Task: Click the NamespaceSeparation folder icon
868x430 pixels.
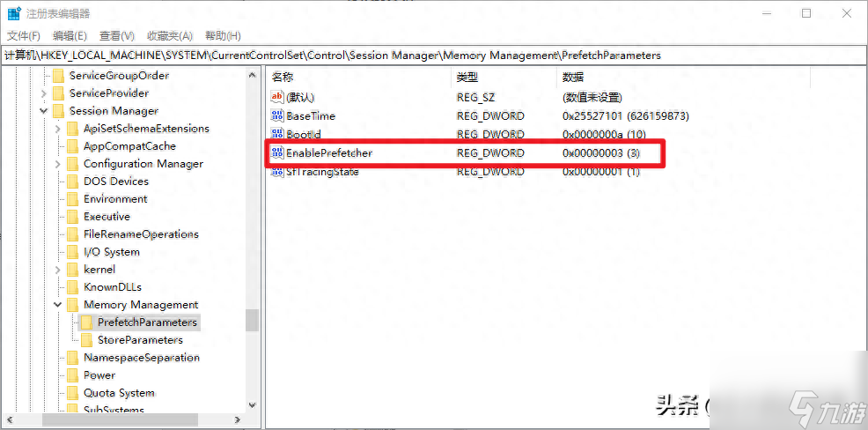Action: click(72, 358)
